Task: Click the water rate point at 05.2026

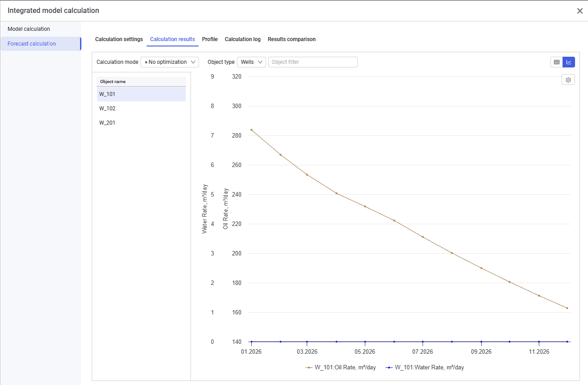Action: pyautogui.click(x=365, y=342)
